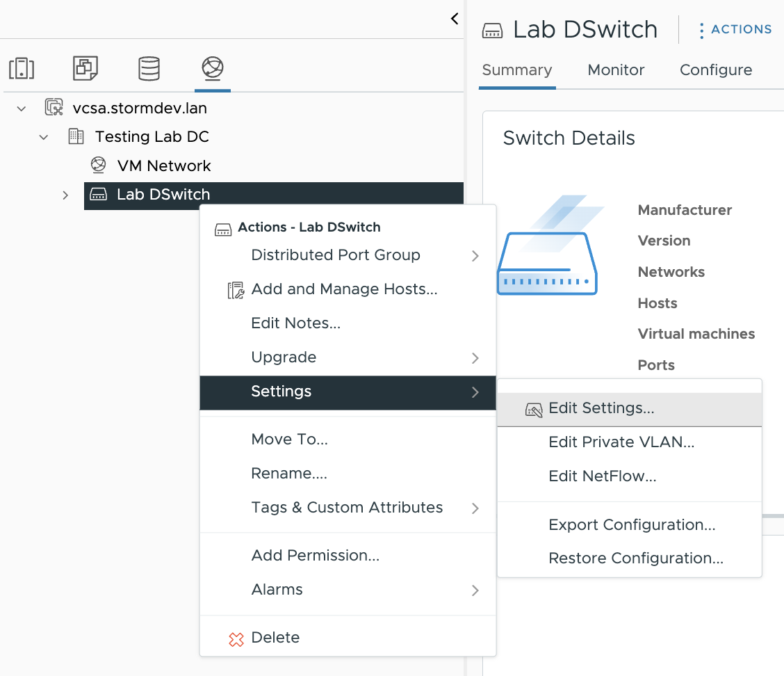Image resolution: width=784 pixels, height=676 pixels.
Task: Select the Networking inventory icon
Action: (212, 69)
